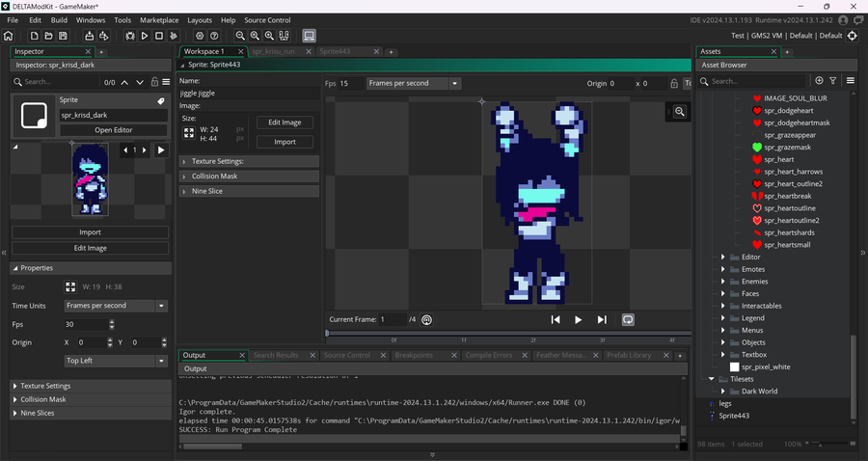This screenshot has height=461, width=868.
Task: Open the Top Left origin preset dropdown
Action: [116, 361]
